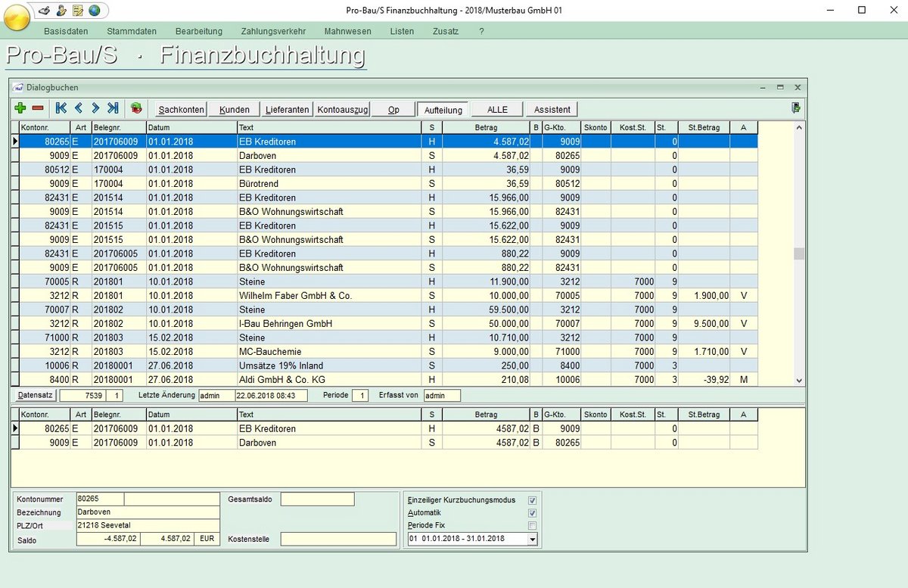Jump to first record with navigation arrow

(x=61, y=108)
